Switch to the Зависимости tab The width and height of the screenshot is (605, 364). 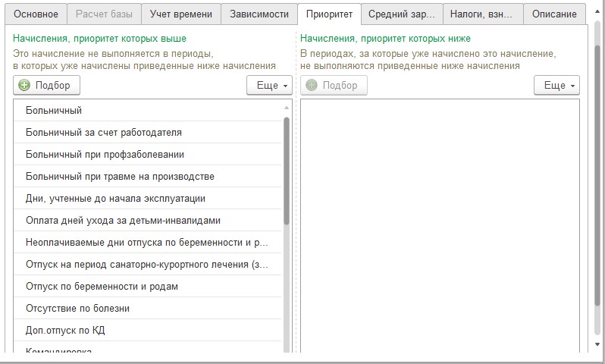pos(259,14)
